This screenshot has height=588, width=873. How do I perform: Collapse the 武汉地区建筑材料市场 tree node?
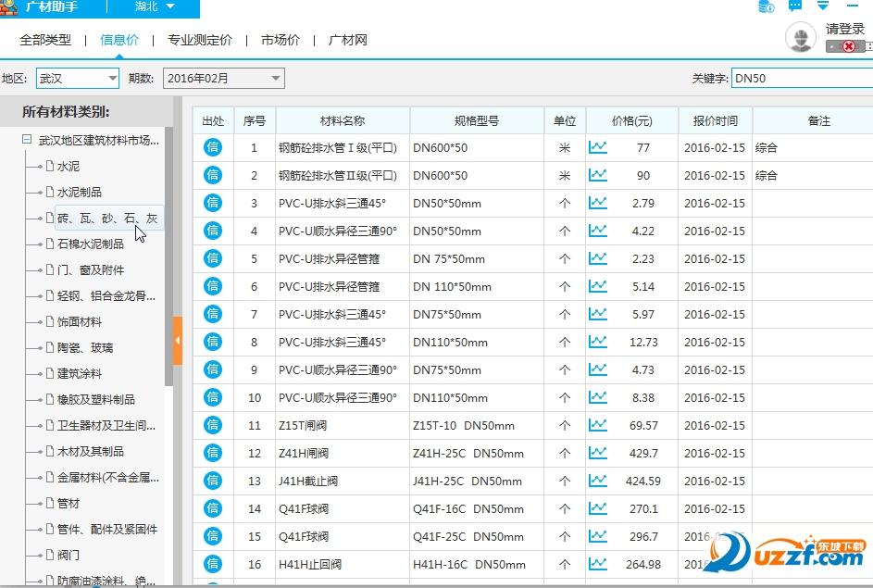point(27,139)
